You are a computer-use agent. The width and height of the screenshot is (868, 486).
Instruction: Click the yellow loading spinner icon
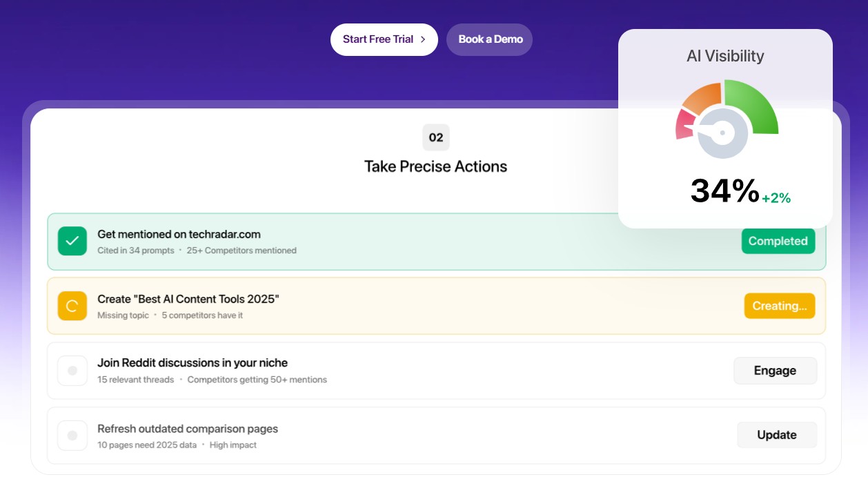pyautogui.click(x=72, y=306)
